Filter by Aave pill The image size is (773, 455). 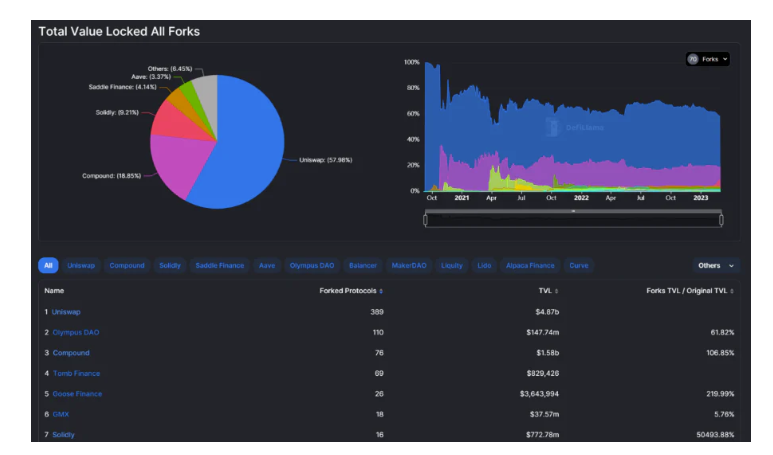[267, 265]
